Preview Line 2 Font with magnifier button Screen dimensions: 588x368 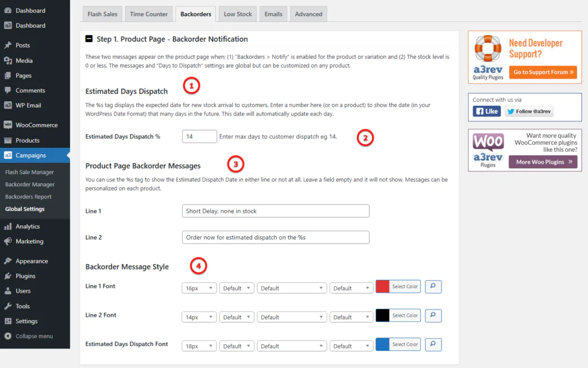(433, 316)
